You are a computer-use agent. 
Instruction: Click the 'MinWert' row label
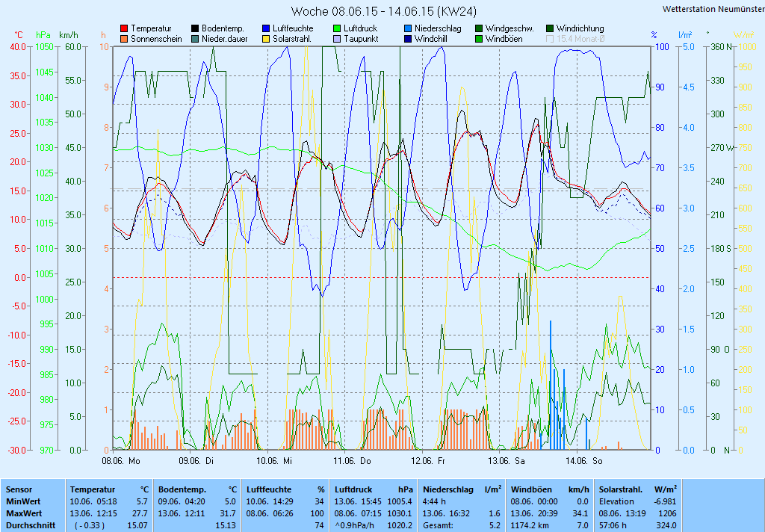[x=23, y=501]
